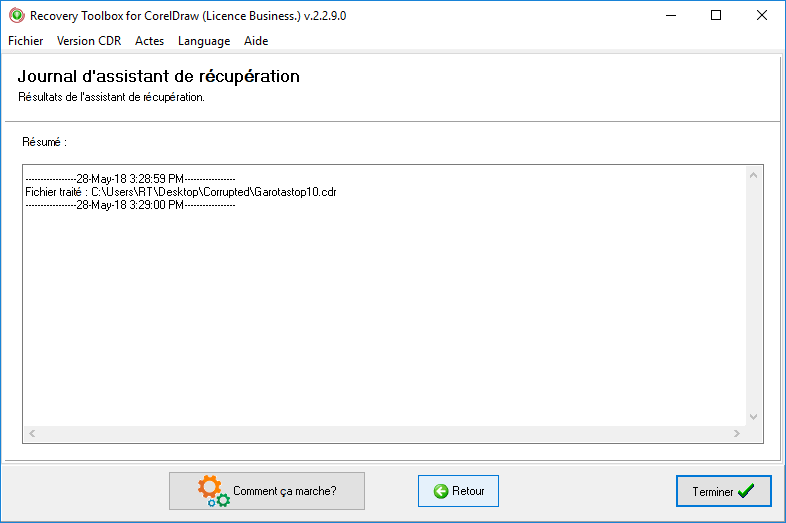Open the Actes menu
Screen dimensions: 786x523
(x=149, y=41)
